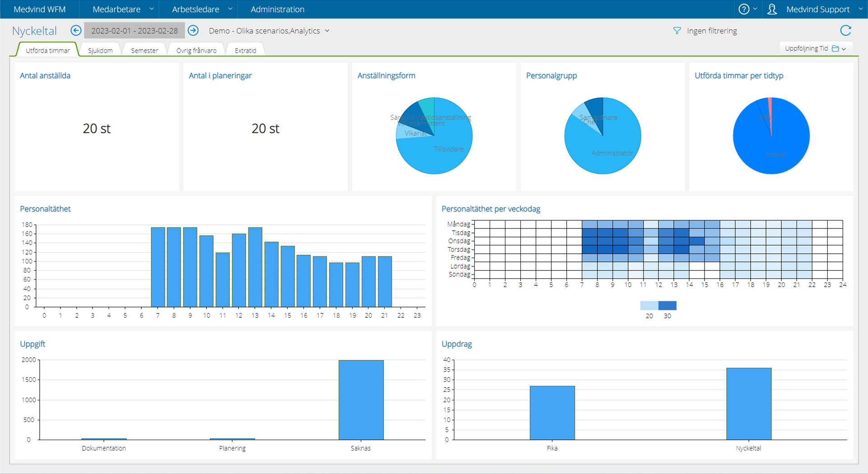Expand the help menu chevron
Viewport: 868px width, 474px height.
click(755, 9)
